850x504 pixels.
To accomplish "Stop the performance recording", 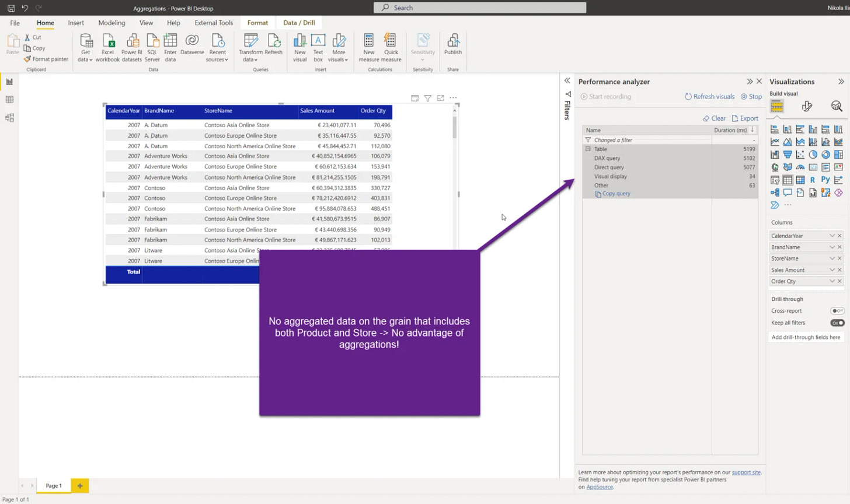I will tap(751, 97).
